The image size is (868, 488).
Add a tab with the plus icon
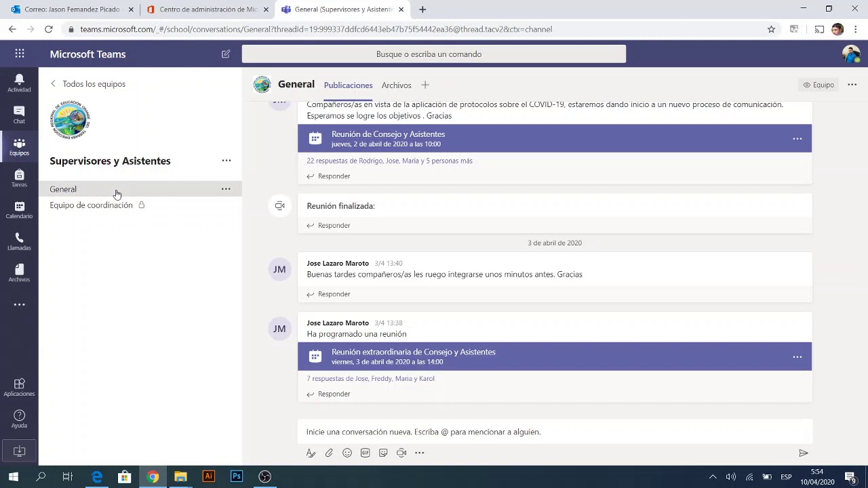pyautogui.click(x=425, y=85)
